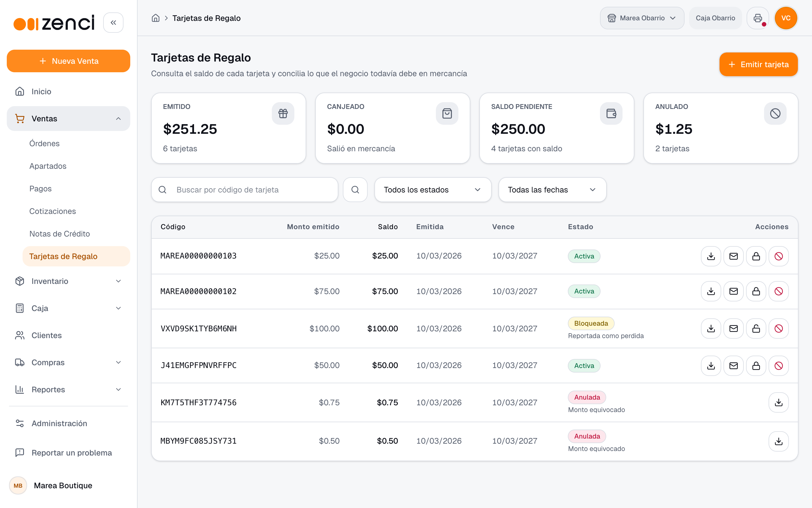Click the Caja Obarrio button
The width and height of the screenshot is (812, 508).
click(715, 18)
